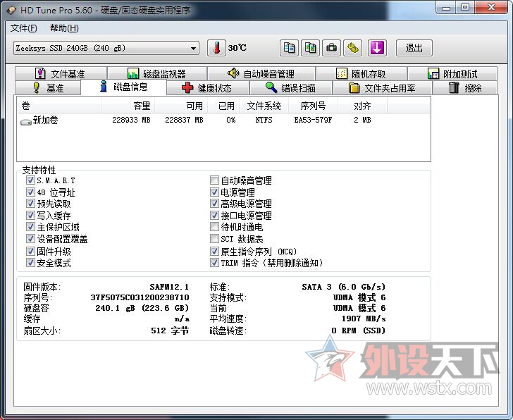Click the copy screenshot to clipboard icon
The height and width of the screenshot is (420, 513).
pos(310,48)
